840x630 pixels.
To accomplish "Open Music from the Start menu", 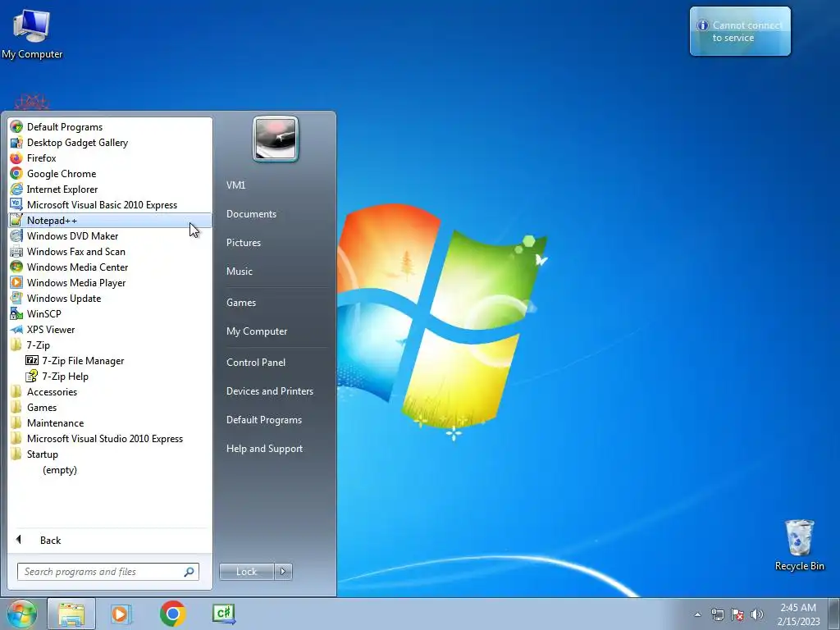I will pos(276,271).
